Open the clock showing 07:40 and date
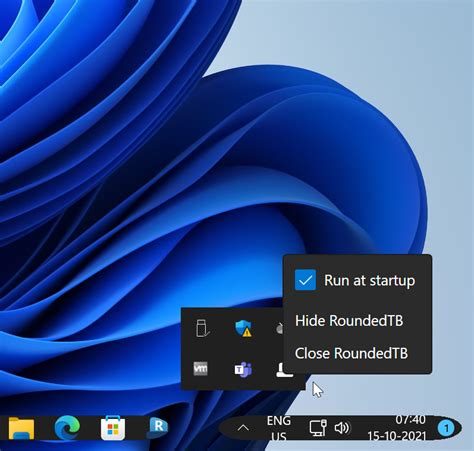The image size is (474, 451). pos(397,428)
